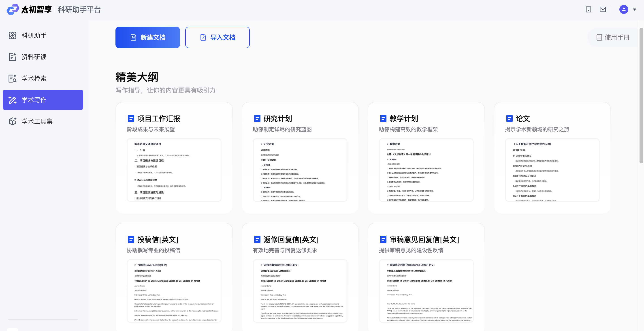Click the 学术检索 sidebar icon

pos(13,79)
